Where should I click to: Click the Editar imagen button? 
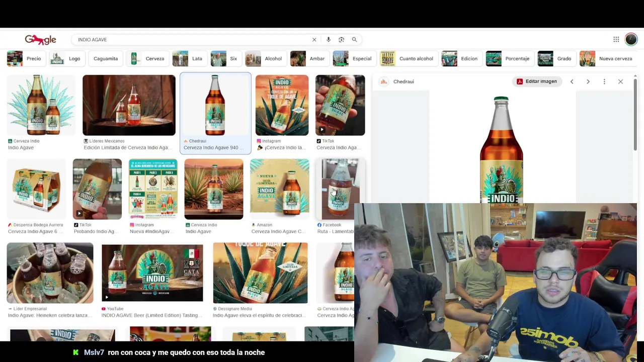point(536,81)
